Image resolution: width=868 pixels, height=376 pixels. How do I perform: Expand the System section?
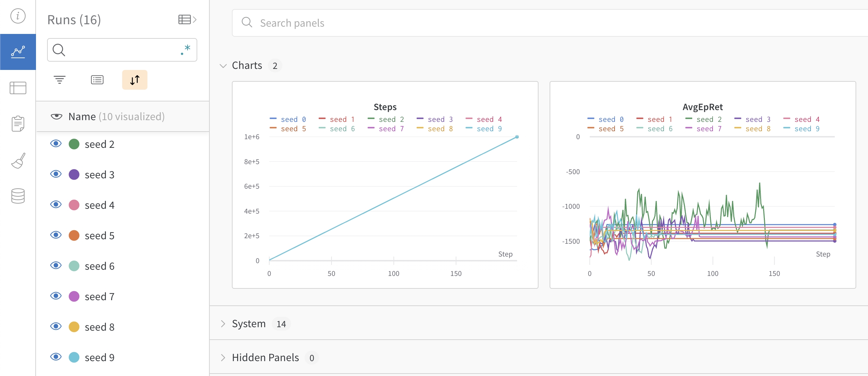(x=223, y=324)
